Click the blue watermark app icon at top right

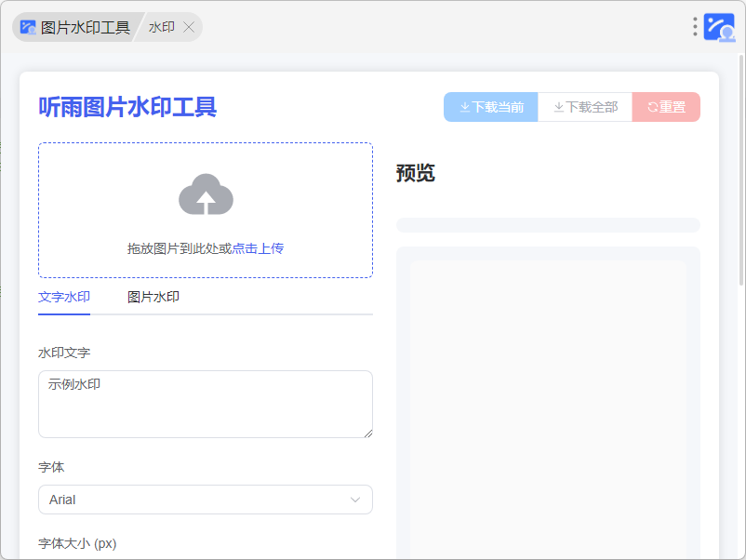pyautogui.click(x=719, y=27)
